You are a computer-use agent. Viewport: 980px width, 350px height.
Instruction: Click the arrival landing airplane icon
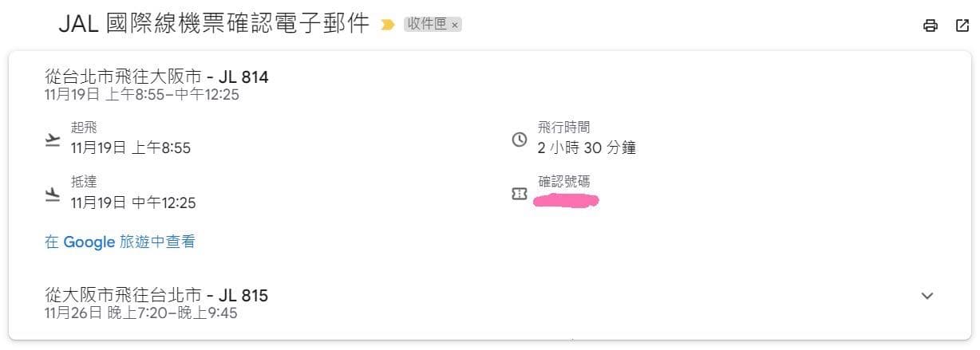(53, 194)
